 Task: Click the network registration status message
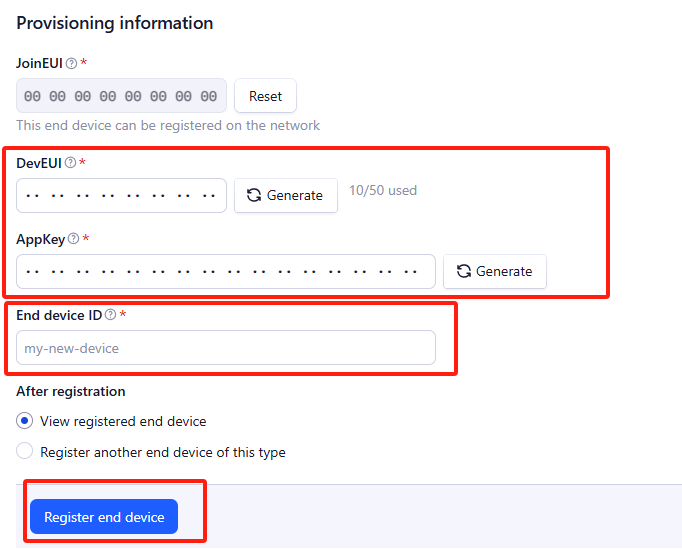pyautogui.click(x=168, y=125)
